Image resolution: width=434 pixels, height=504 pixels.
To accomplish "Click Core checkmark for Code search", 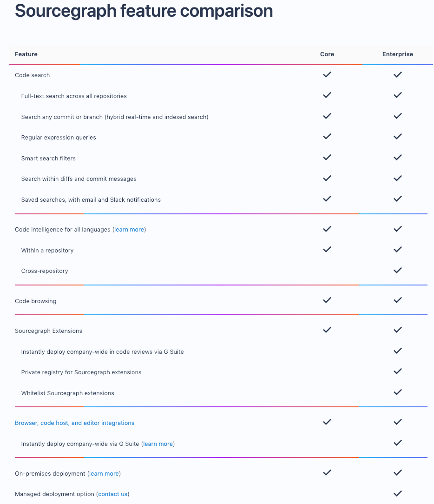I will pyautogui.click(x=327, y=74).
